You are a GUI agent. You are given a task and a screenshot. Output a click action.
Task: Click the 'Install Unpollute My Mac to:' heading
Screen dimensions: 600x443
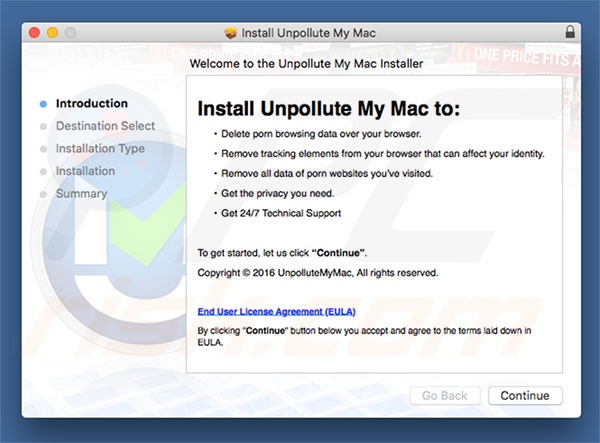328,109
